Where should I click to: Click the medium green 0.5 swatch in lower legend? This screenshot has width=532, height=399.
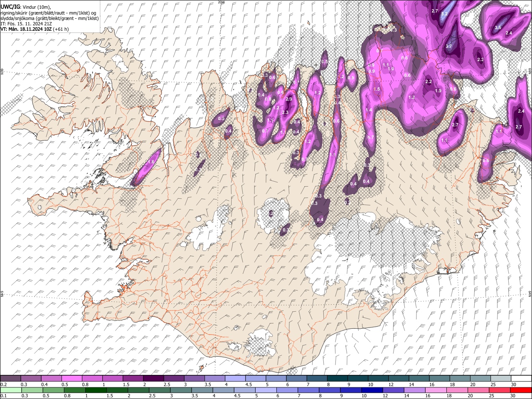[53, 390]
